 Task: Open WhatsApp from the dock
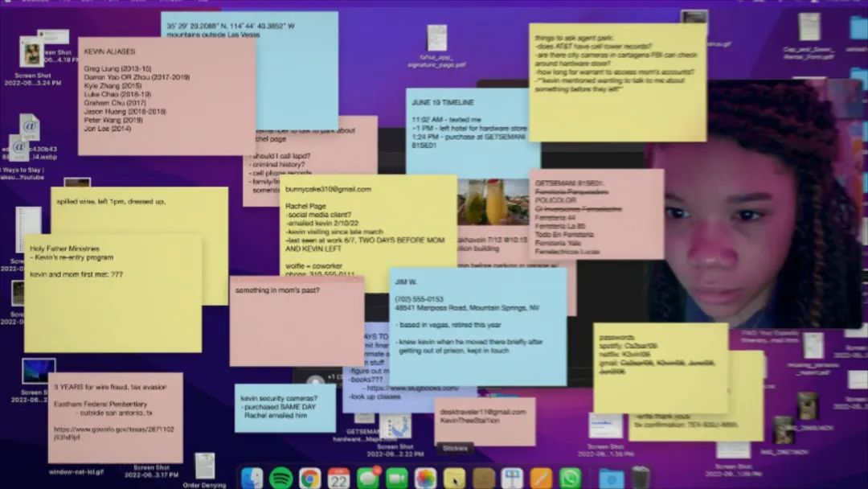coord(570,478)
